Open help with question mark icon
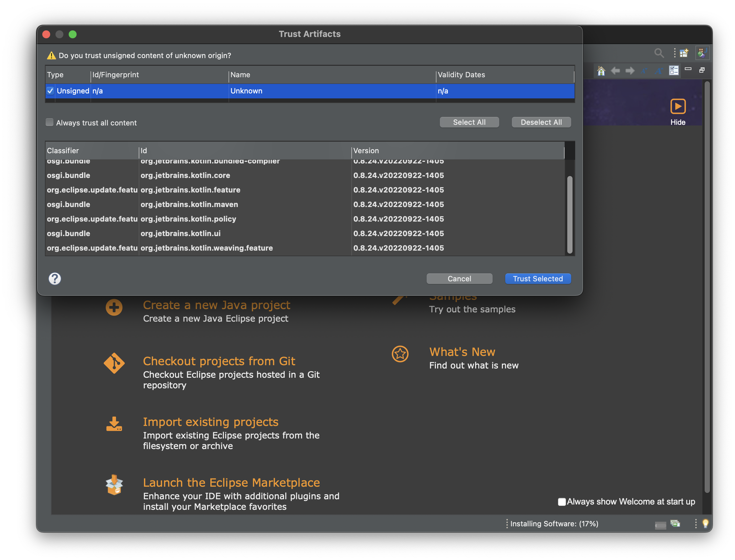Viewport: 735px width, 560px height. [55, 279]
